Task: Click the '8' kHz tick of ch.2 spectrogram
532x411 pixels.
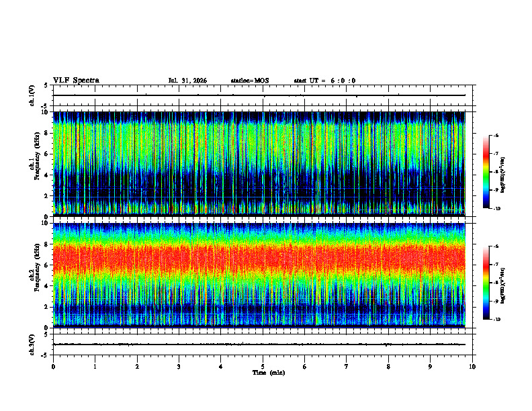Action: [47, 244]
